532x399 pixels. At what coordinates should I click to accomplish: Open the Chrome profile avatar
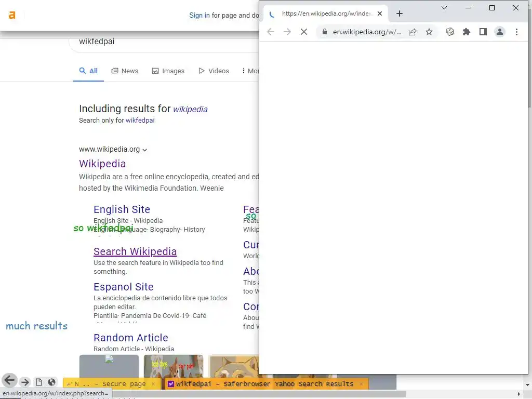click(500, 32)
